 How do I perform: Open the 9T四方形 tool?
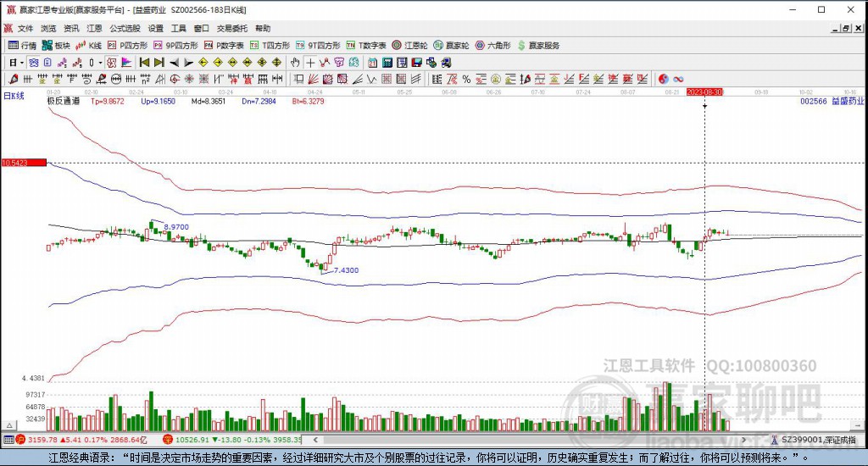pyautogui.click(x=318, y=46)
